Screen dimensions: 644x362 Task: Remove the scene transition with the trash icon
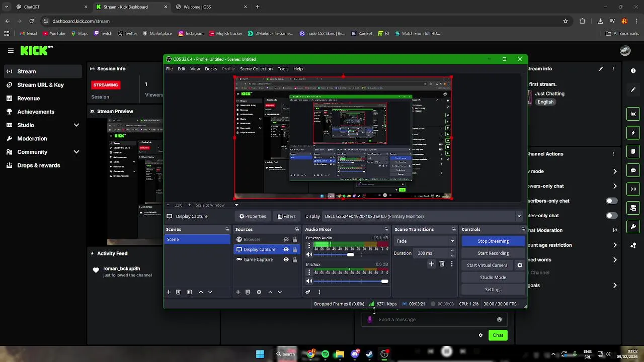[x=442, y=264]
